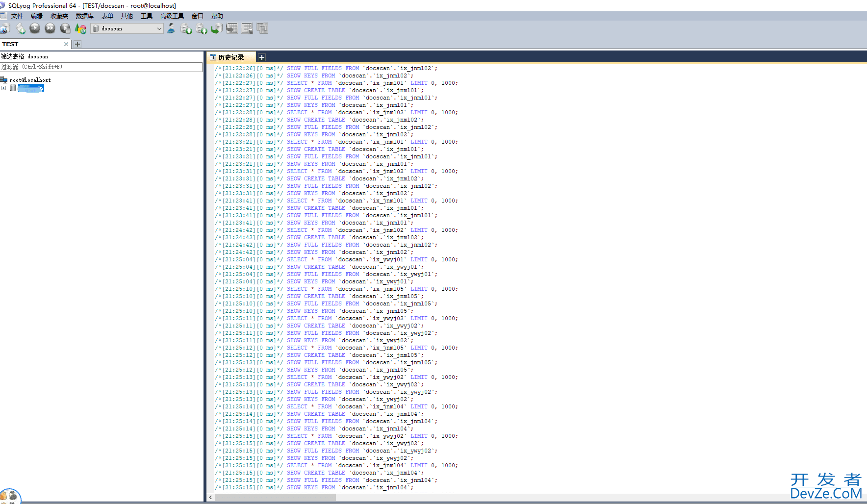Click the execute all queries icon
This screenshot has height=504, width=867.
tap(50, 28)
